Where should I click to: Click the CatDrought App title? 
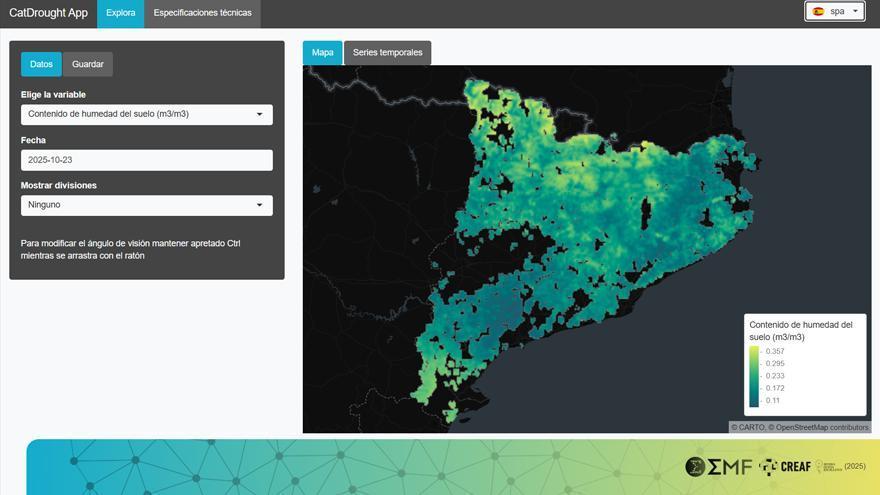click(48, 13)
